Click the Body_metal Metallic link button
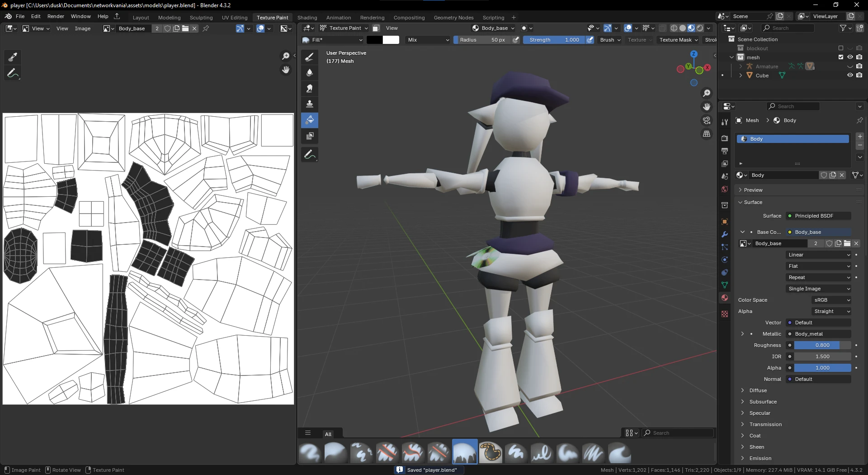Viewport: 868px width, 475px height. 819,334
